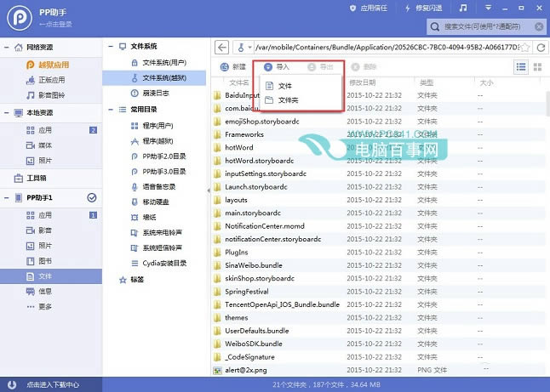Go back with the left arrow button
Screen dimensions: 550x392
tap(221, 48)
